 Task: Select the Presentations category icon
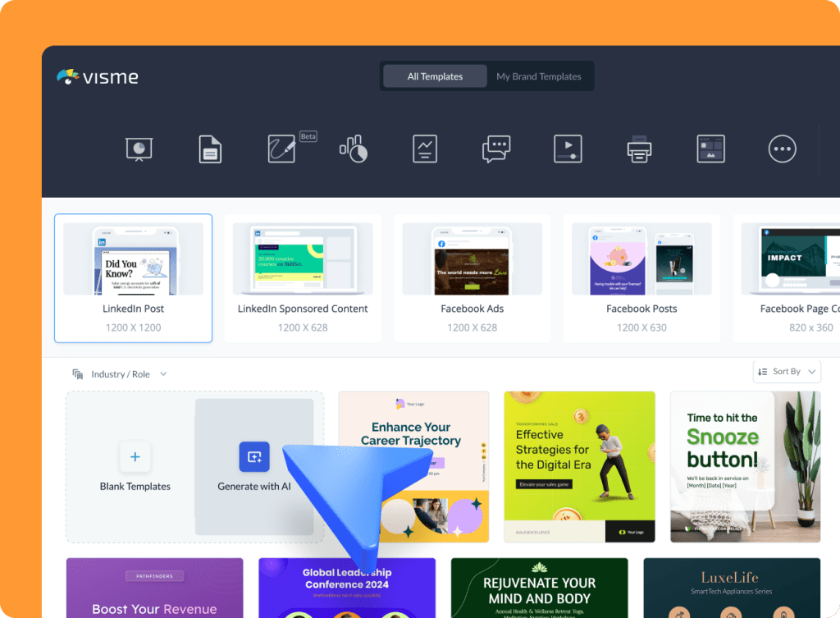(139, 149)
